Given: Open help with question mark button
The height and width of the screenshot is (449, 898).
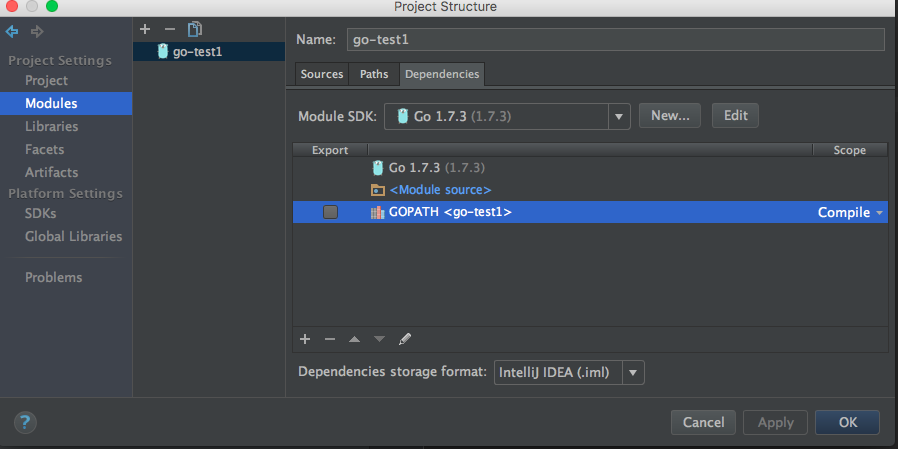Looking at the screenshot, I should [25, 423].
